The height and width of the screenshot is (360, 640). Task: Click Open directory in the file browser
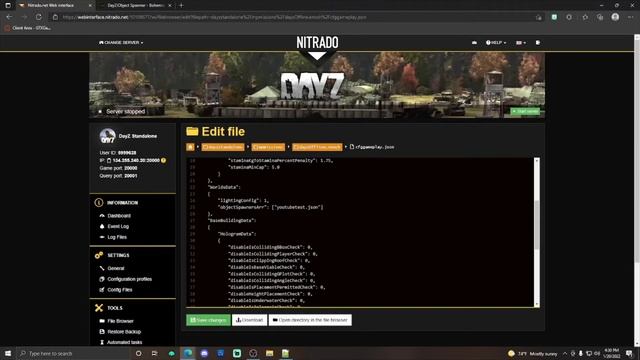tap(310, 320)
